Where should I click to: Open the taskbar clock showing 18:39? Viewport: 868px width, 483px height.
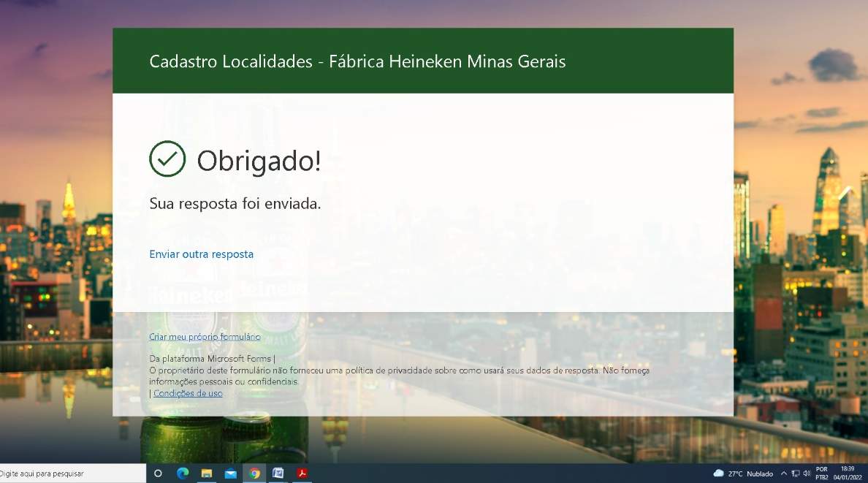tap(848, 473)
